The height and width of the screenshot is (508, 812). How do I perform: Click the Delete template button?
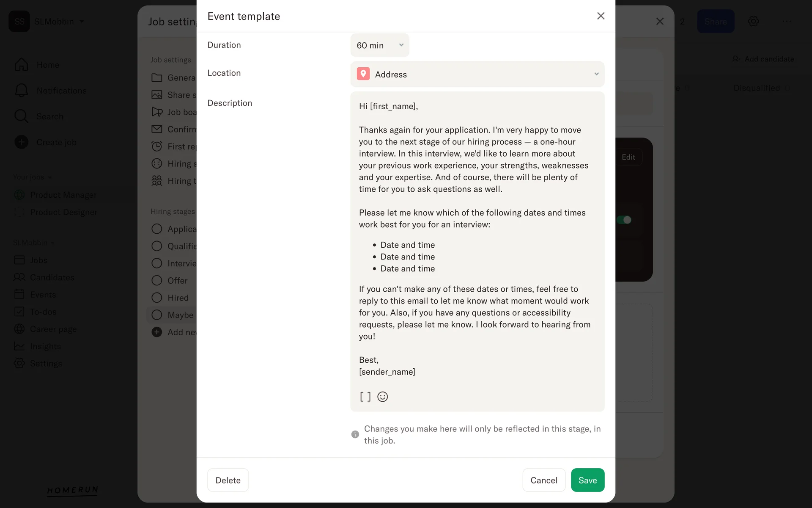[x=228, y=480]
